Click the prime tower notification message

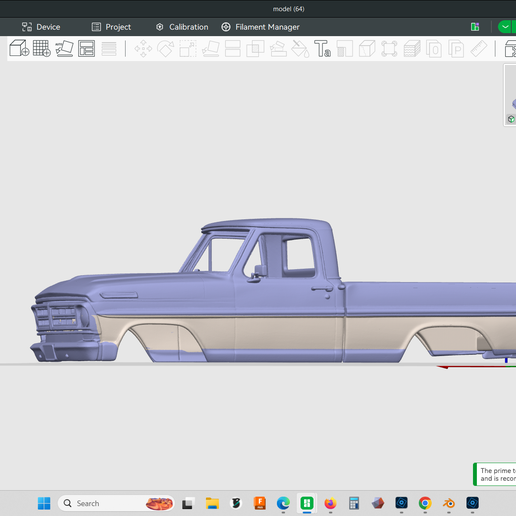[495, 474]
